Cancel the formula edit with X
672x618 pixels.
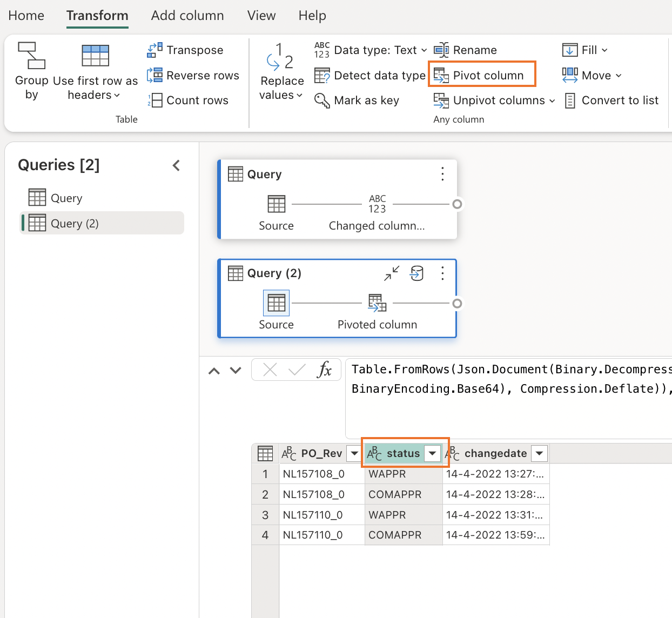[x=270, y=370]
